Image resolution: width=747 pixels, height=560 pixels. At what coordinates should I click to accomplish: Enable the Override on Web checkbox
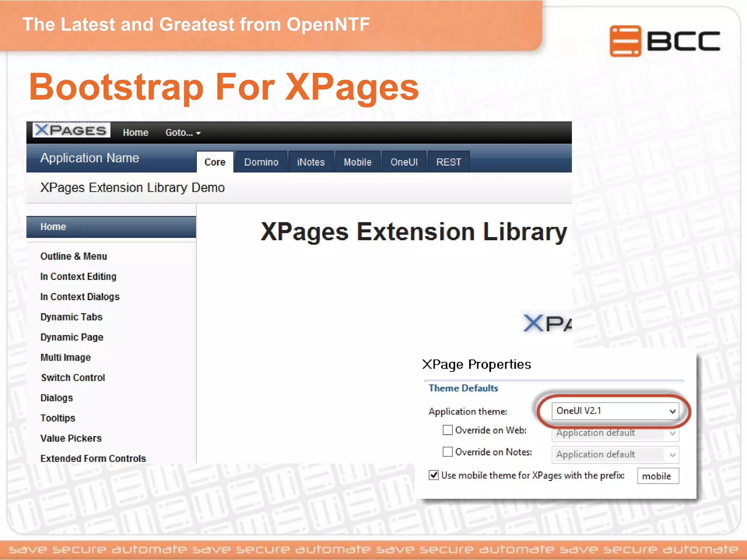[448, 430]
